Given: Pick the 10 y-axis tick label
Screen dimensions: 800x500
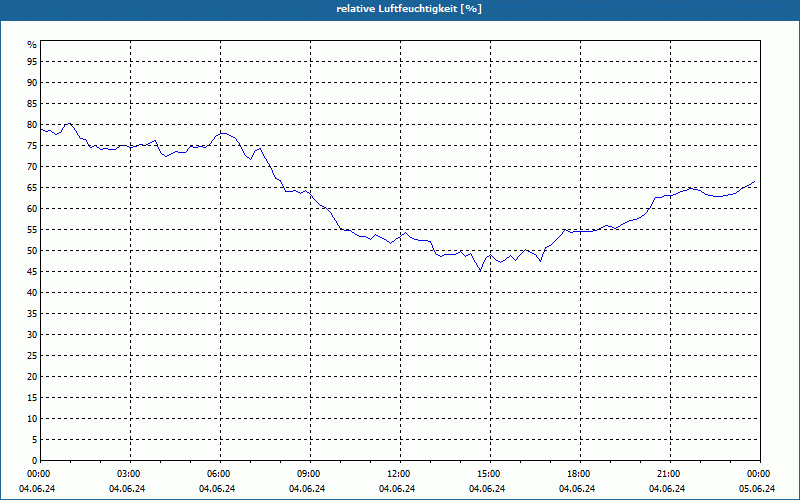Looking at the screenshot, I should [x=32, y=418].
